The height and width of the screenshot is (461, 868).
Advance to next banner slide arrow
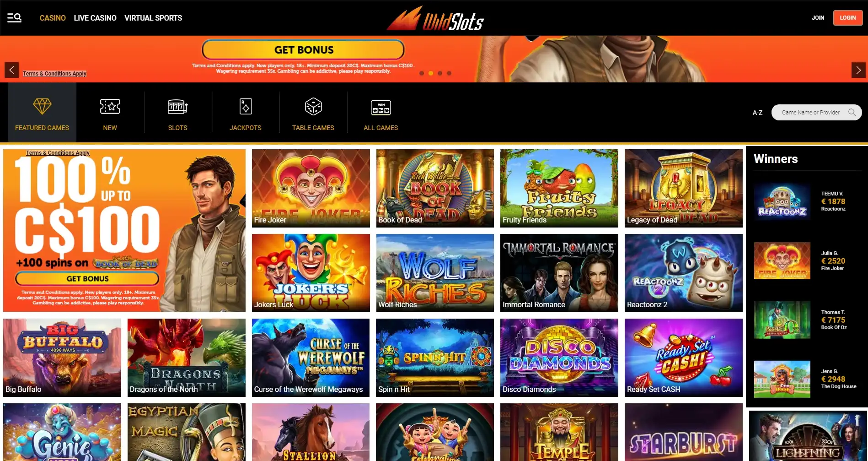coord(858,70)
